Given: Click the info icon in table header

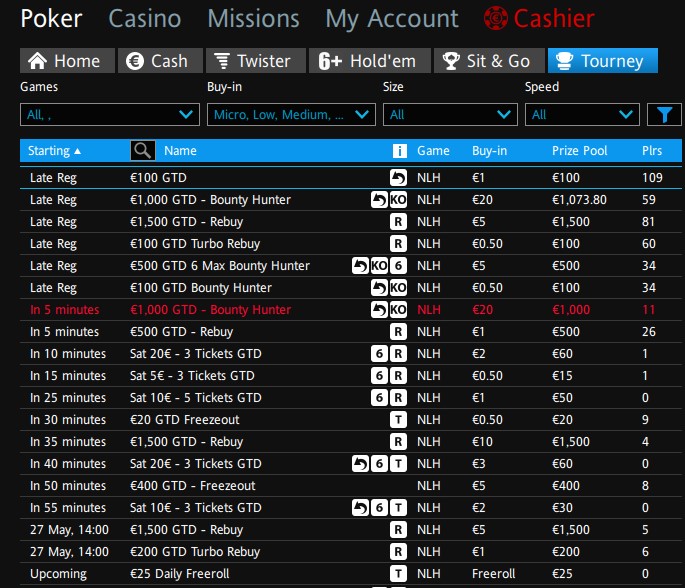Looking at the screenshot, I should [399, 151].
